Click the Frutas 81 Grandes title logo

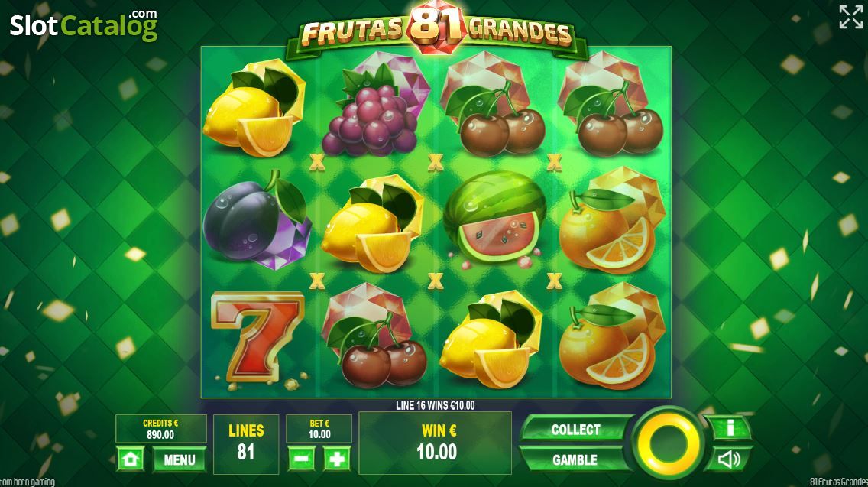click(436, 29)
